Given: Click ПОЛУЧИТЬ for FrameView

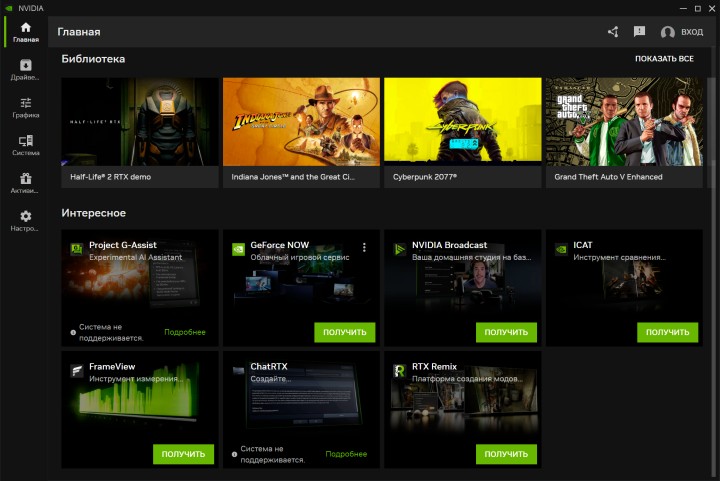Looking at the screenshot, I should [183, 454].
